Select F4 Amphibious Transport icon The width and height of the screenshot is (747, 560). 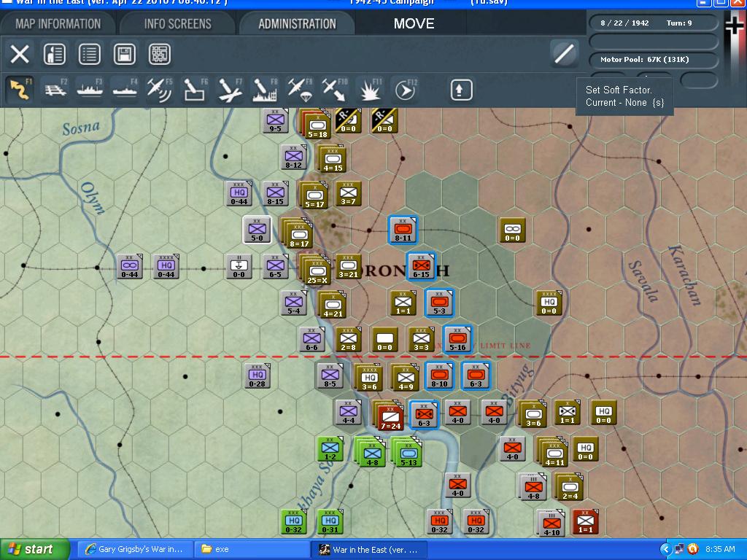[x=125, y=89]
